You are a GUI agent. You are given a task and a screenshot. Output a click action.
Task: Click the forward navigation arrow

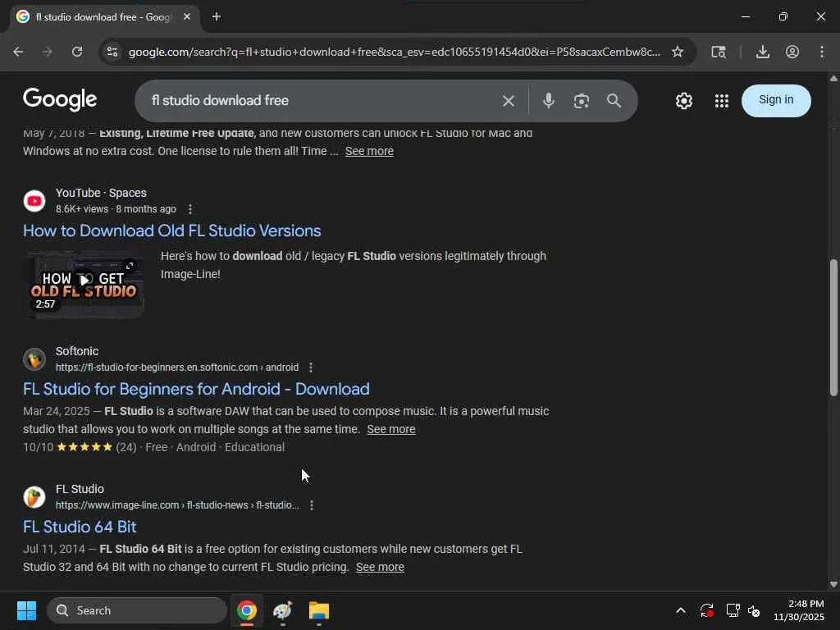pyautogui.click(x=47, y=52)
